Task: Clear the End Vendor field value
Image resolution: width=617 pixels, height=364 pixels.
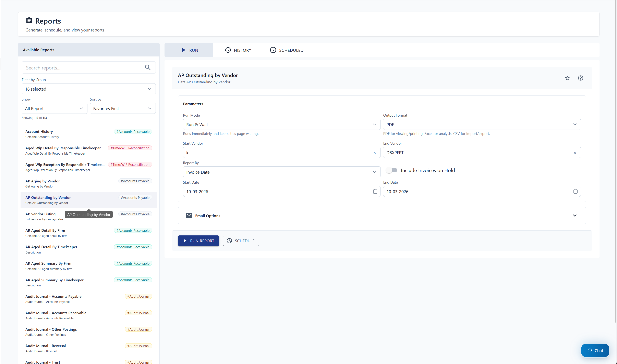Action: tap(575, 152)
